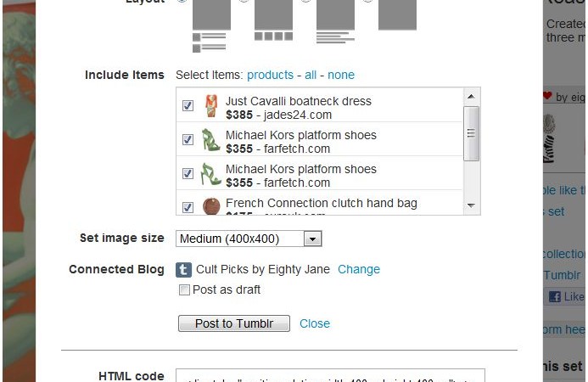Click the Post to Tumblr button
The width and height of the screenshot is (588, 382).
[234, 323]
